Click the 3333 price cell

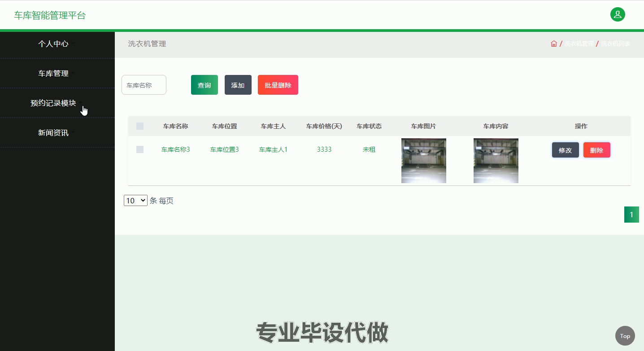[x=324, y=149]
